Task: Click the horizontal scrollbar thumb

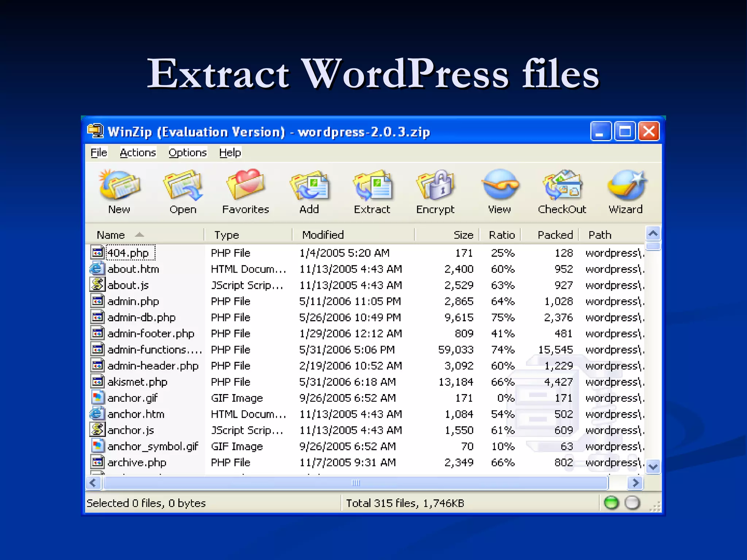Action: click(x=356, y=483)
